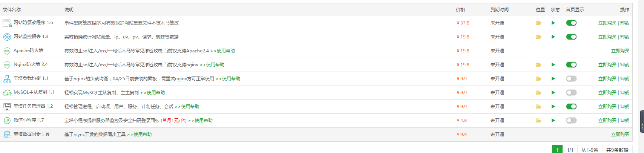Click the MySQL主从复制 cloud icon
Viewport: 644px width, 153px height.
point(7,93)
